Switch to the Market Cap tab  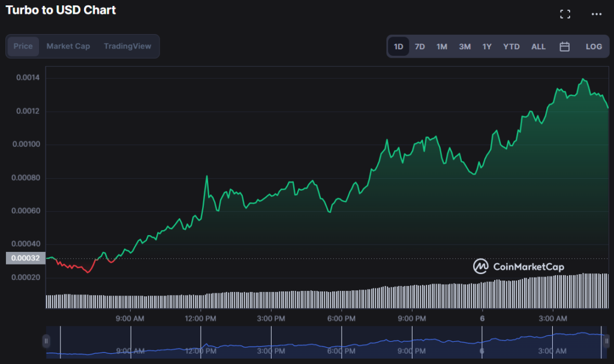68,46
